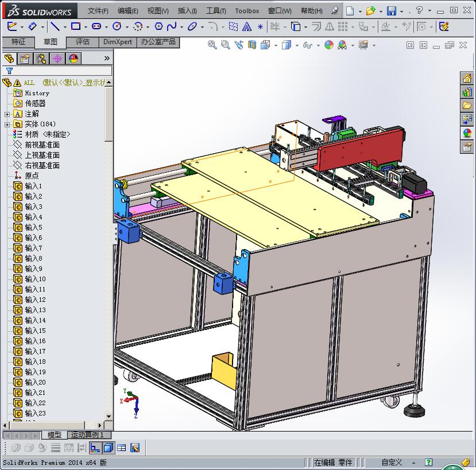476x470 pixels.
Task: Click the Save disk icon
Action: 392,11
